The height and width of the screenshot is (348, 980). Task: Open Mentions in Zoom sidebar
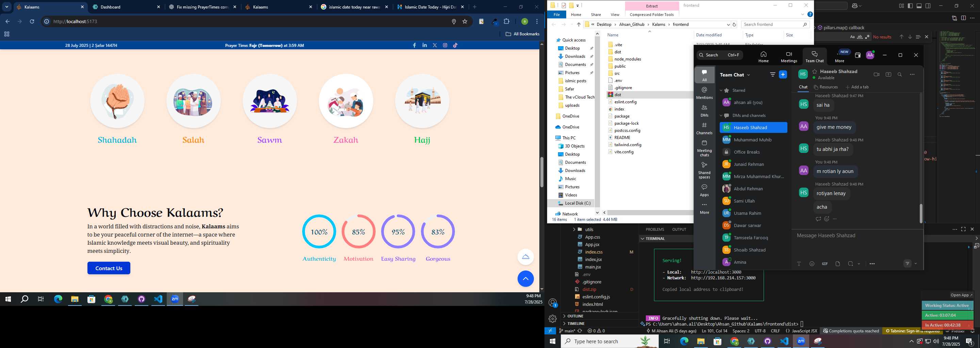tap(704, 93)
